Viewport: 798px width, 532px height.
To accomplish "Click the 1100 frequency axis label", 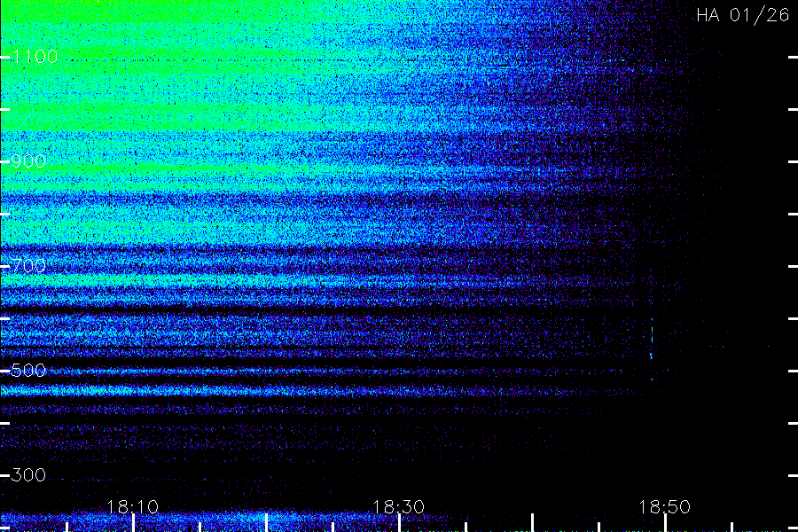I will (x=35, y=57).
